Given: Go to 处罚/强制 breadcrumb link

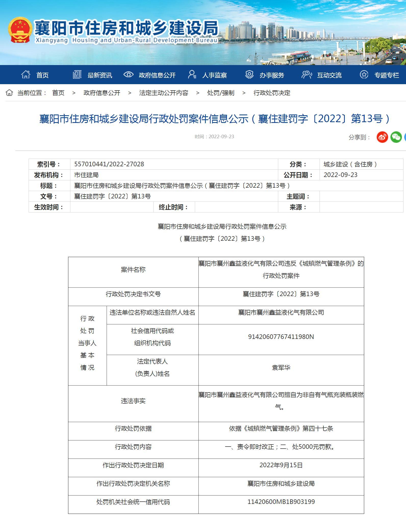Looking at the screenshot, I should 221,93.
